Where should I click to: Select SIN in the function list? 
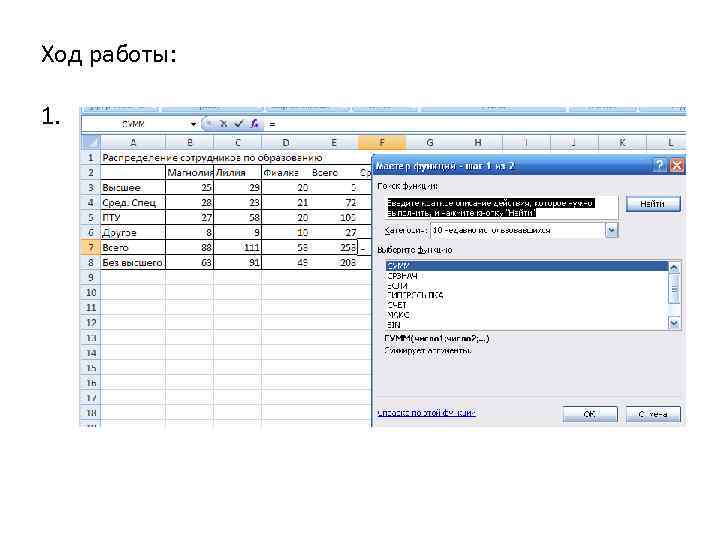527,325
